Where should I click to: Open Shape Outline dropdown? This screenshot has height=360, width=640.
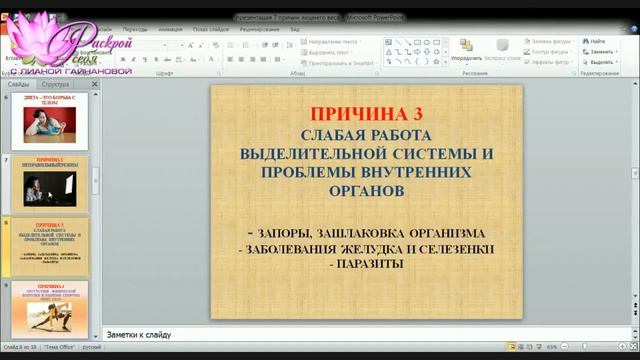[x=548, y=52]
